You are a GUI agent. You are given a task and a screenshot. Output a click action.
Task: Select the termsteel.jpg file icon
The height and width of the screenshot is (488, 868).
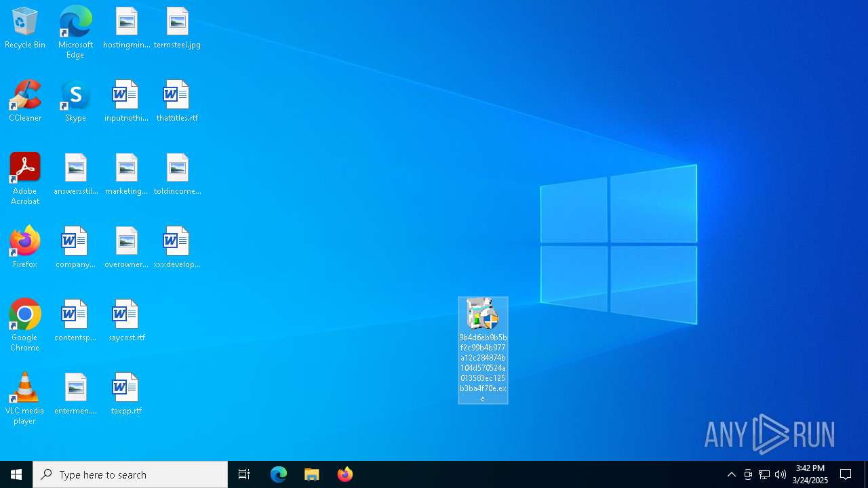click(177, 28)
